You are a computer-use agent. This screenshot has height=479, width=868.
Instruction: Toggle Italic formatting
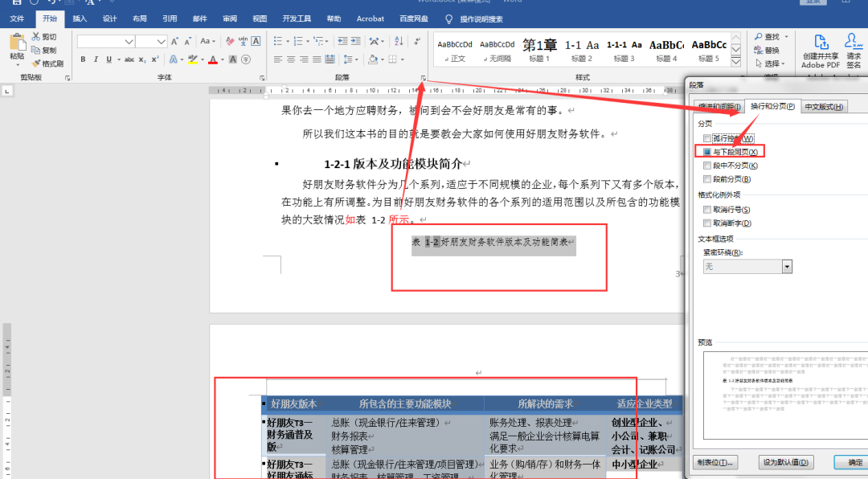coord(96,59)
